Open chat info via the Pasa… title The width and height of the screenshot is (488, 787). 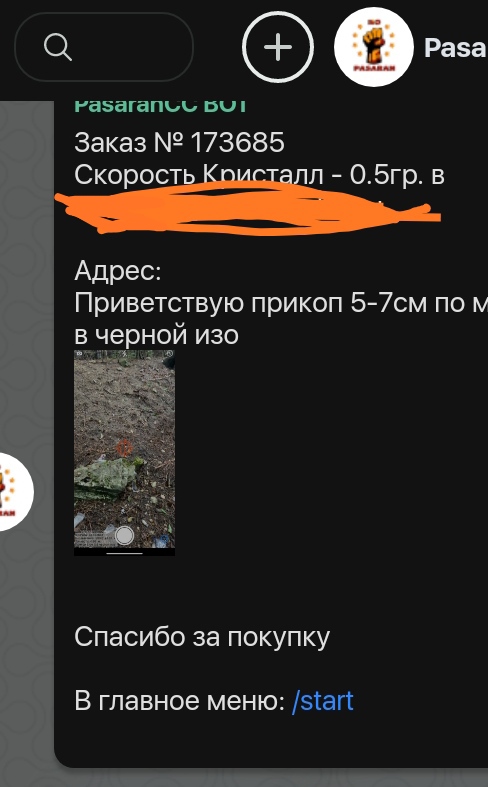click(456, 48)
